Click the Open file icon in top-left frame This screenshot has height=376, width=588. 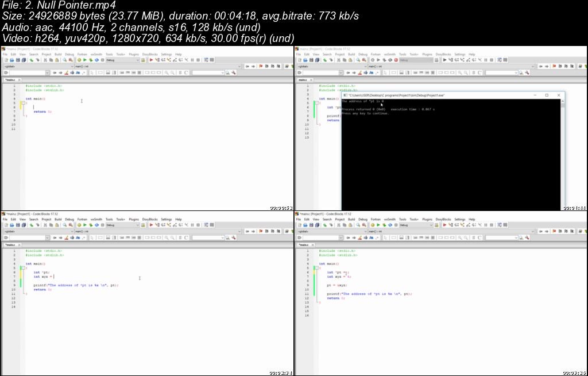tap(12, 60)
